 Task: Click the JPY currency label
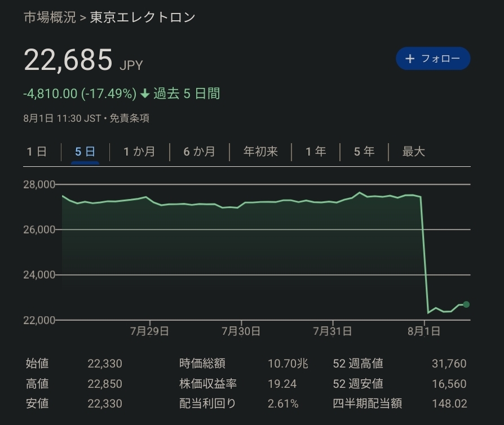coord(131,65)
